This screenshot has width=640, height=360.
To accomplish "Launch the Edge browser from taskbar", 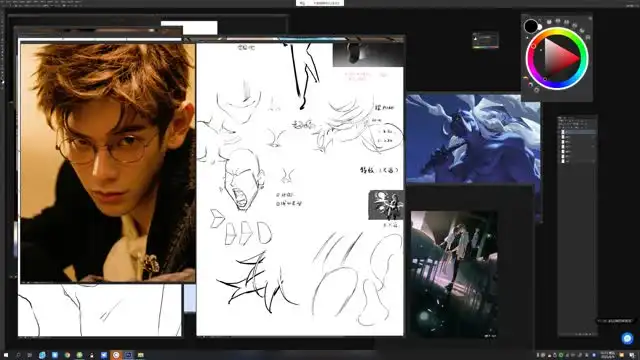I will point(42,355).
